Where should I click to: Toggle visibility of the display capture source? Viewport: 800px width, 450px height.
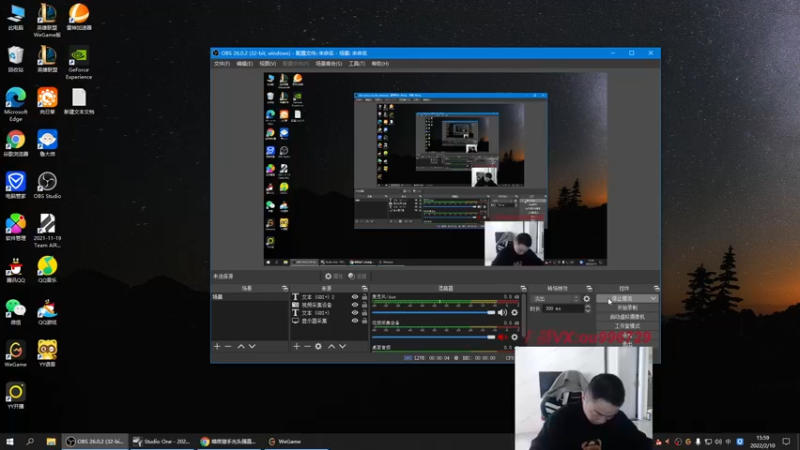click(355, 321)
